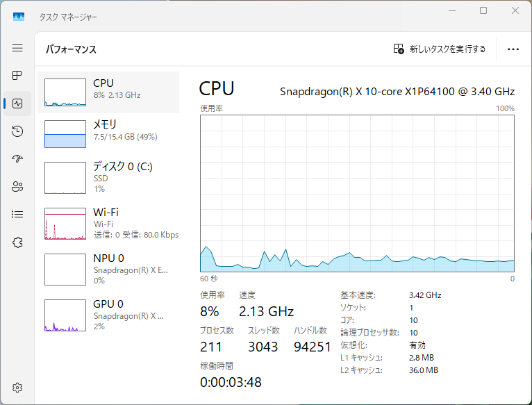
Task: Open the Users page icon
Action: pyautogui.click(x=17, y=186)
